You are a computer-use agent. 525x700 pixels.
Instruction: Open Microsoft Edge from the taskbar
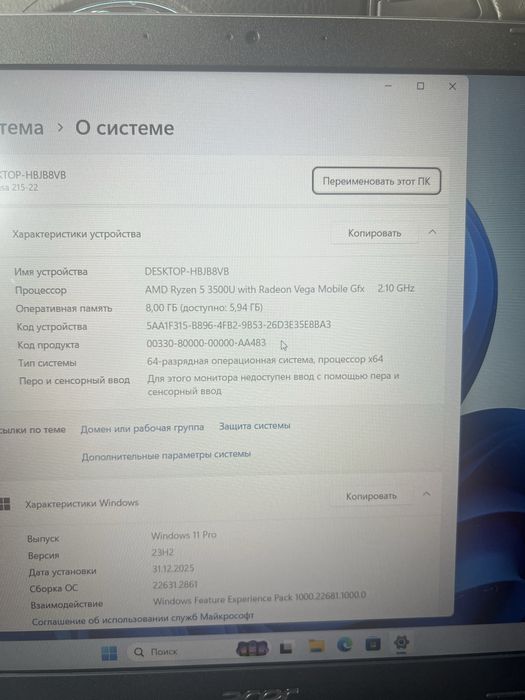click(x=345, y=645)
